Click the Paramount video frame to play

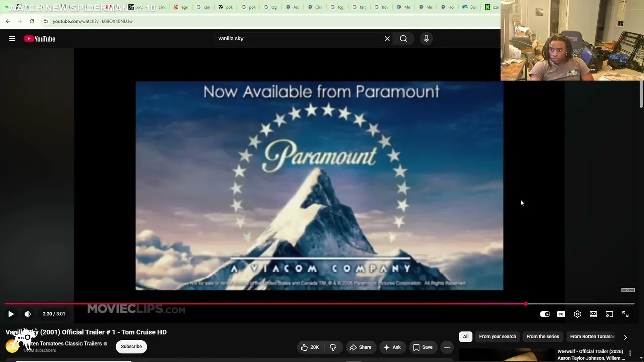pos(319,186)
